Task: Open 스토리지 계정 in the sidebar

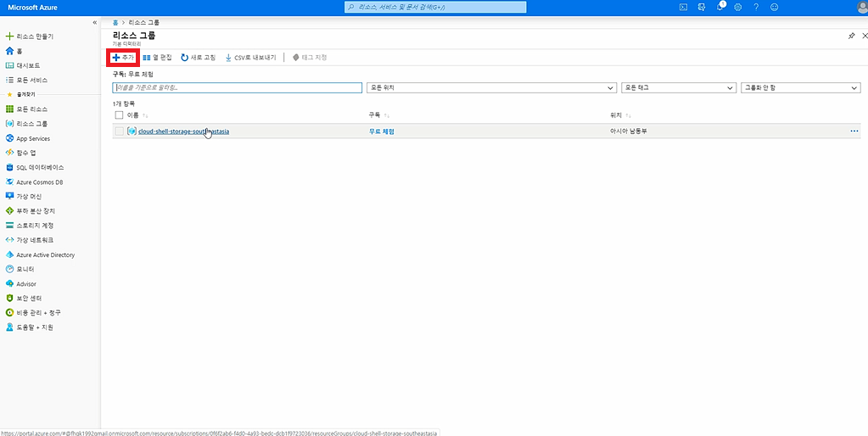Action: (30, 225)
